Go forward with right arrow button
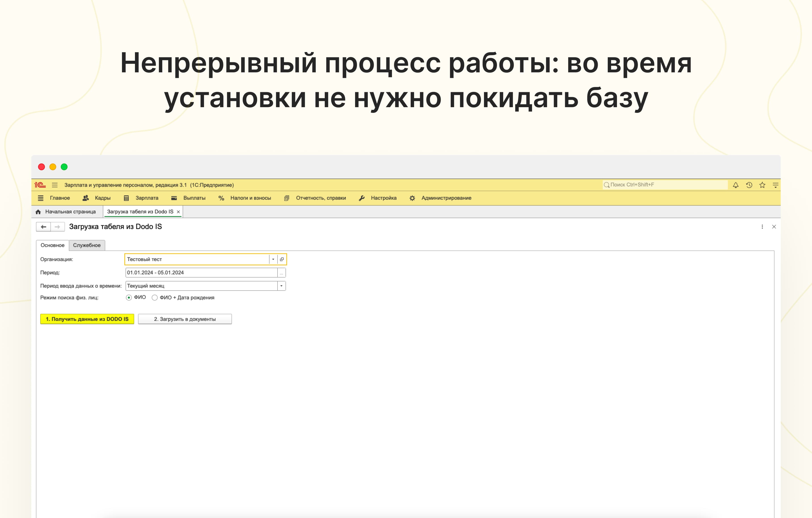 (x=58, y=227)
